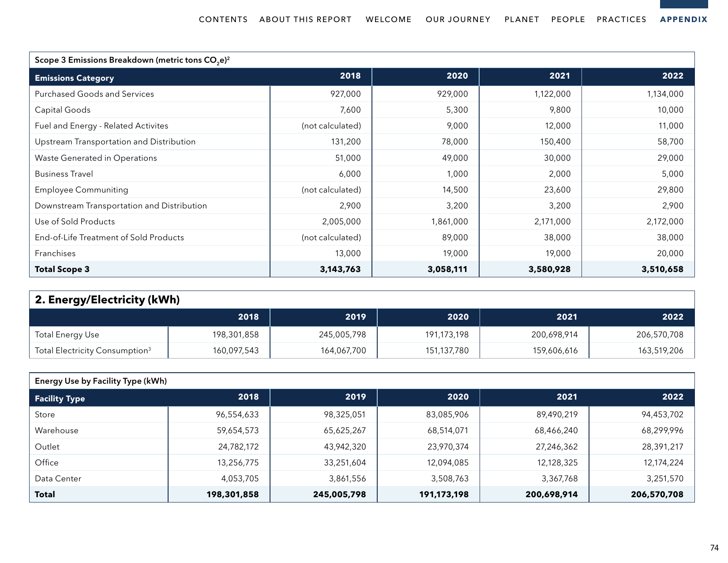Click the Use of Sold Products label
Screen dimensions: 728x563
[75, 222]
